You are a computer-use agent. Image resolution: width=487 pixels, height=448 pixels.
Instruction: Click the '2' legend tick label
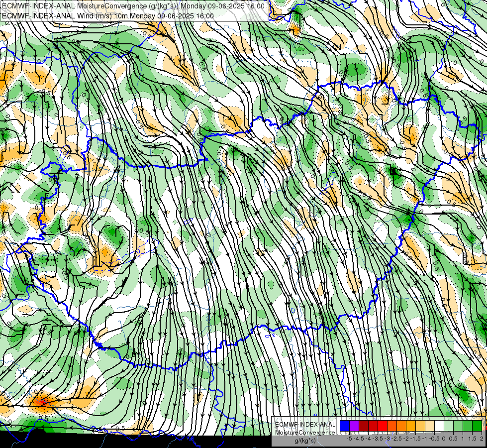[x=482, y=439]
